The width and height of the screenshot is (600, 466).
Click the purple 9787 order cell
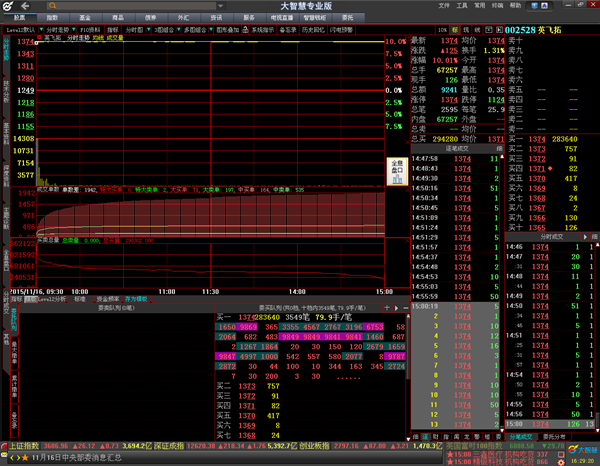point(396,357)
